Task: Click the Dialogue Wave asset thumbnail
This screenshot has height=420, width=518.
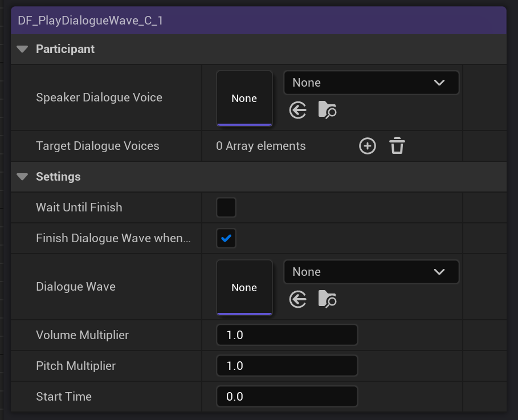Action: click(244, 287)
